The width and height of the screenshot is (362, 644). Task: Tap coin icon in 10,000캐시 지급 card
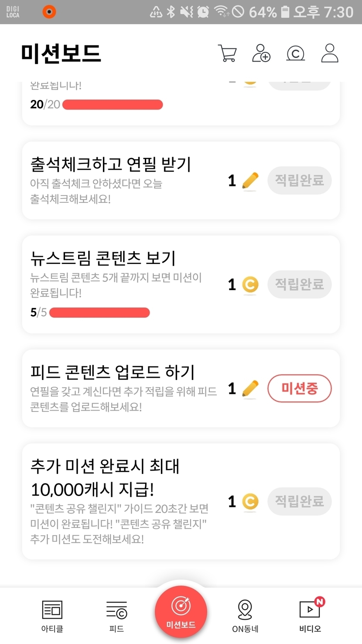pos(250,501)
